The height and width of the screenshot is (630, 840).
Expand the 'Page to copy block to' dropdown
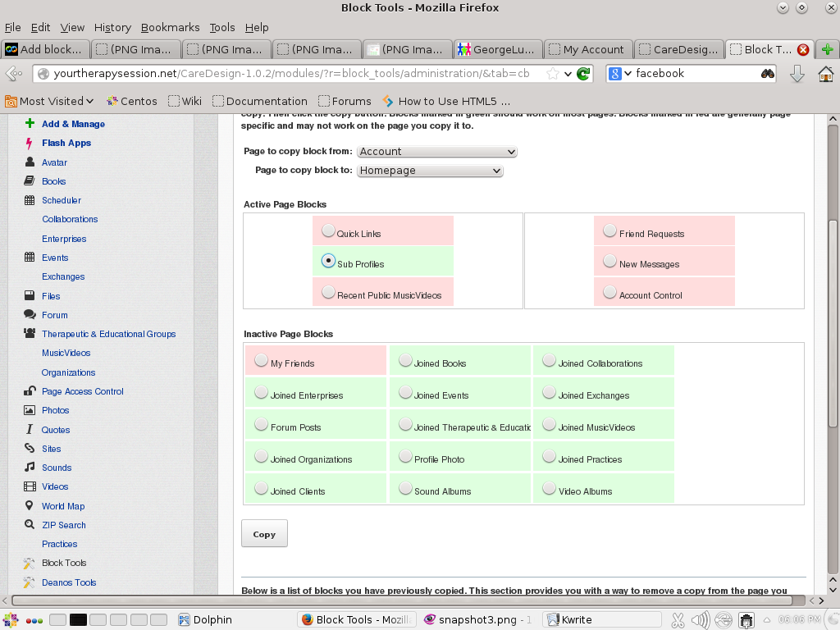(x=431, y=171)
